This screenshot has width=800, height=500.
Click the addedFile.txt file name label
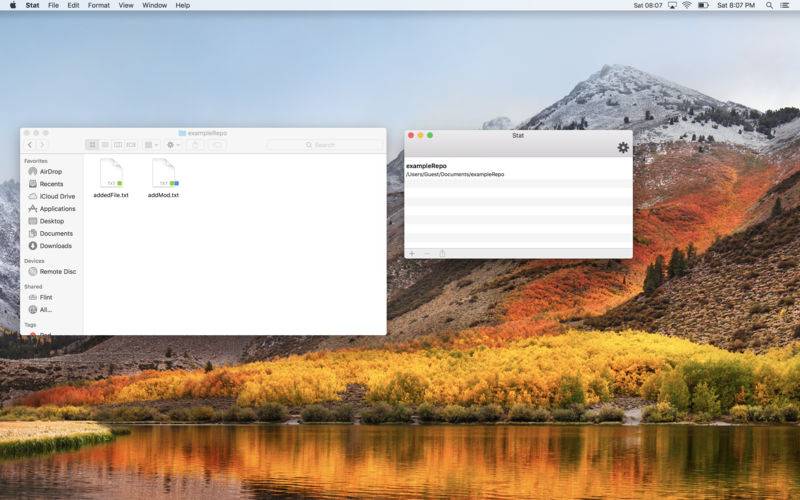111,195
